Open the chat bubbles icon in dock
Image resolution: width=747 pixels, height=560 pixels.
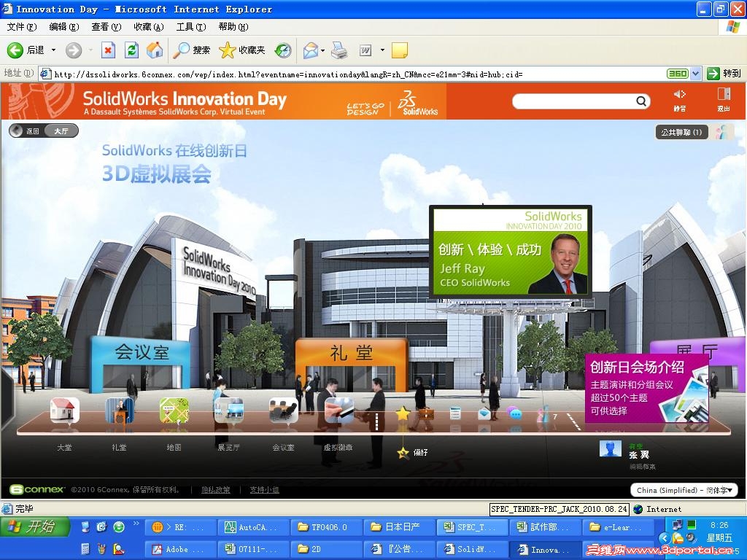[514, 413]
